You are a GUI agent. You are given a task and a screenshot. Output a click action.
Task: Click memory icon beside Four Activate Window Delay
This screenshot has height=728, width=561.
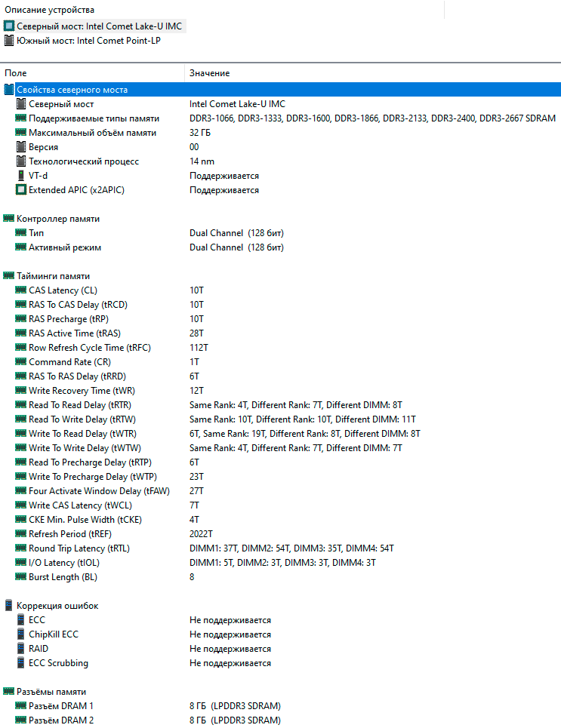click(20, 491)
